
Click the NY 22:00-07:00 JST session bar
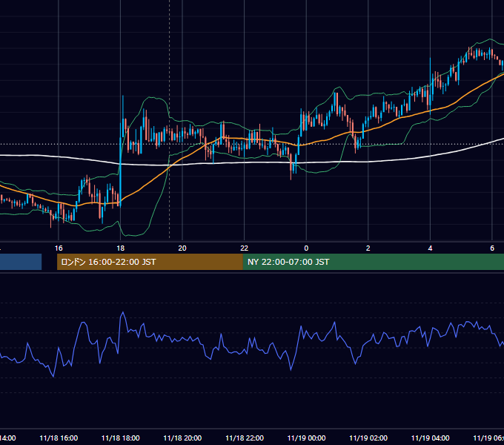coord(373,262)
